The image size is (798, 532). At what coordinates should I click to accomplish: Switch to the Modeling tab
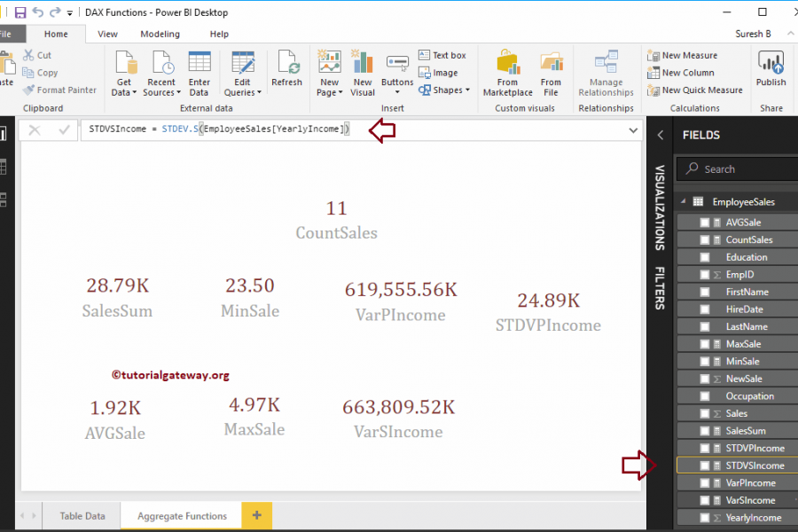click(160, 34)
